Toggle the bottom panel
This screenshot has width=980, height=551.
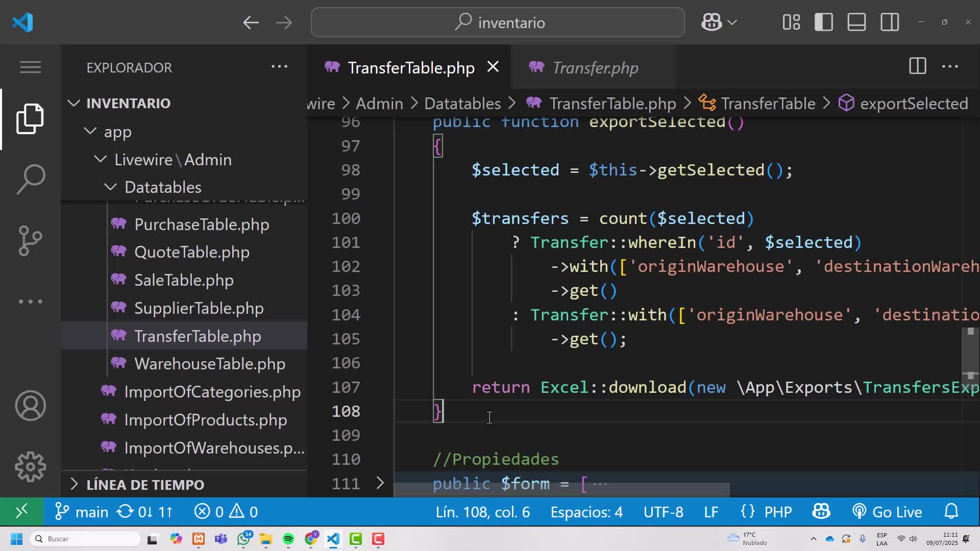(856, 22)
